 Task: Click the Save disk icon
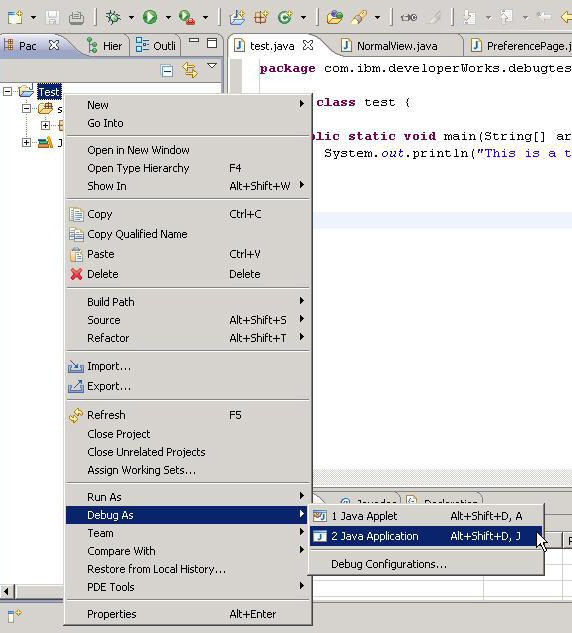coord(52,17)
